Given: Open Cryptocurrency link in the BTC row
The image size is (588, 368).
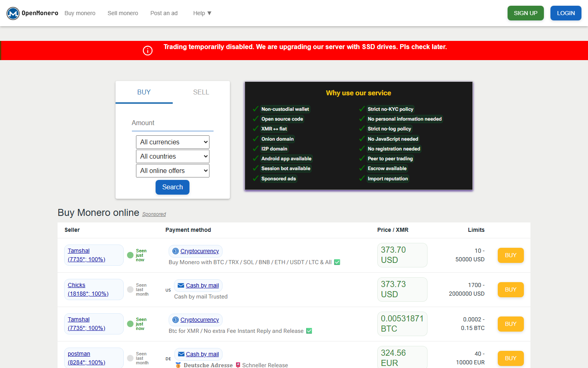Looking at the screenshot, I should 200,320.
